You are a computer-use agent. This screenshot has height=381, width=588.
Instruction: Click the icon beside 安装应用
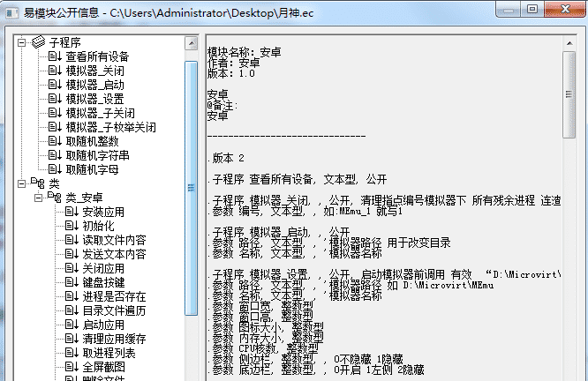tap(72, 212)
